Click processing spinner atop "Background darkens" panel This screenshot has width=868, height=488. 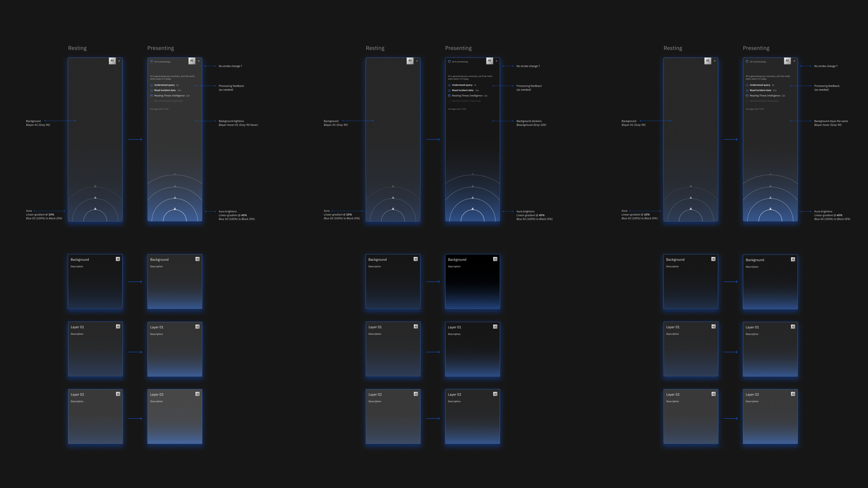click(x=449, y=62)
